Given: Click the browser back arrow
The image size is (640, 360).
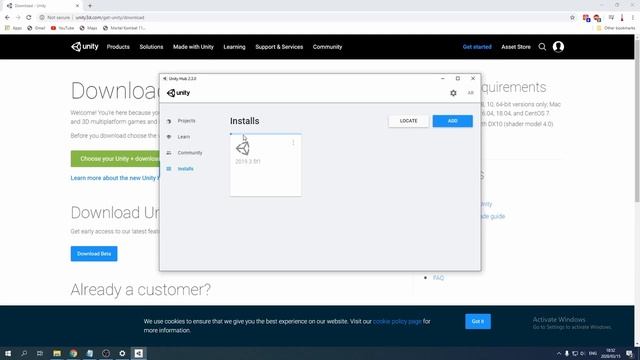Looking at the screenshot, I should click(7, 18).
